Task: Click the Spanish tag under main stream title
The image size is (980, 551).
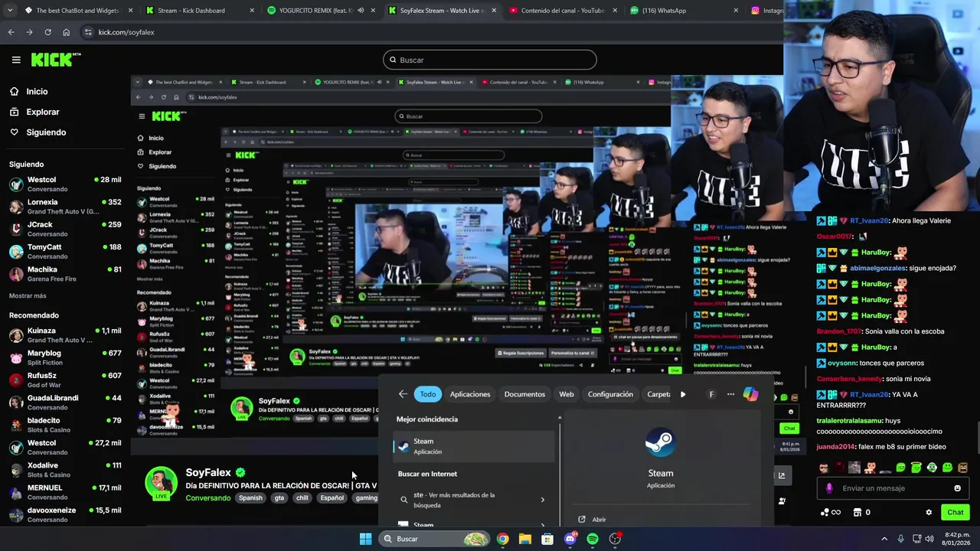Action: point(250,498)
